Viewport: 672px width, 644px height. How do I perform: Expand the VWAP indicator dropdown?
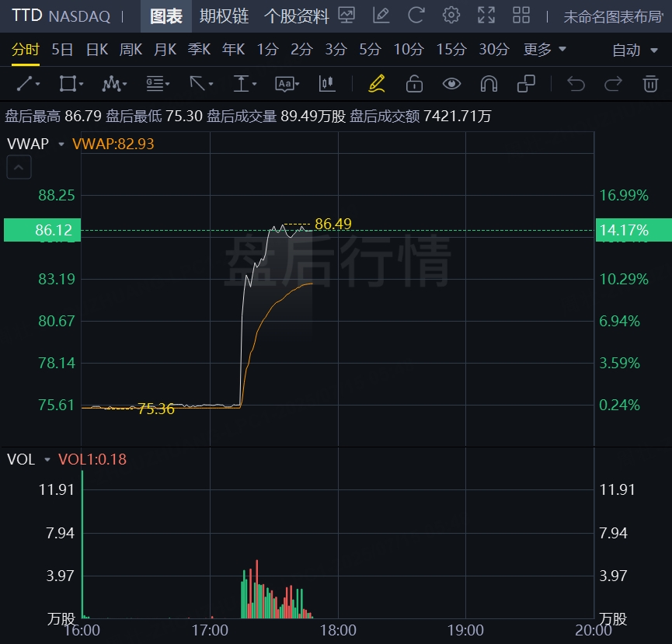click(61, 144)
